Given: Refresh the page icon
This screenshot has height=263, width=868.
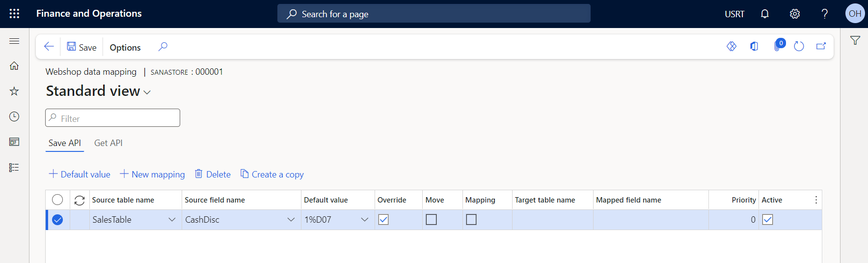Looking at the screenshot, I should pos(799,46).
